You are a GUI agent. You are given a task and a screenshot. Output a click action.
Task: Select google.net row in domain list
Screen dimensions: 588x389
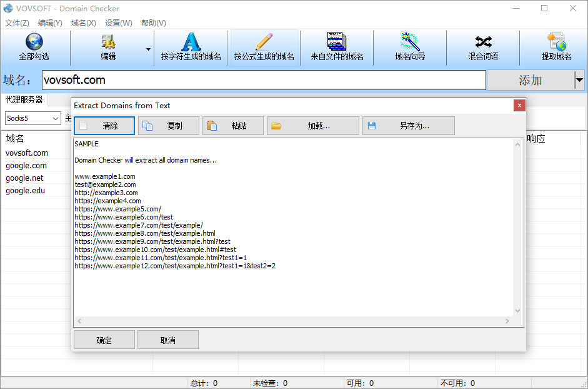pyautogui.click(x=24, y=178)
